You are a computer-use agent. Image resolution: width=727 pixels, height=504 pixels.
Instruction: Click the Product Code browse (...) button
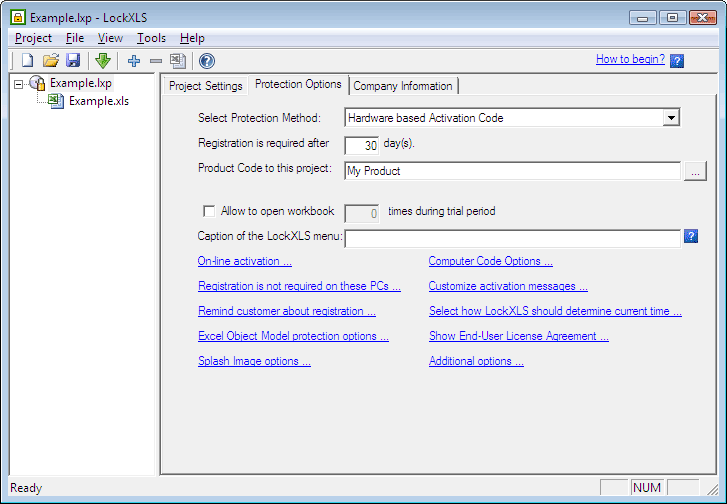click(x=696, y=171)
